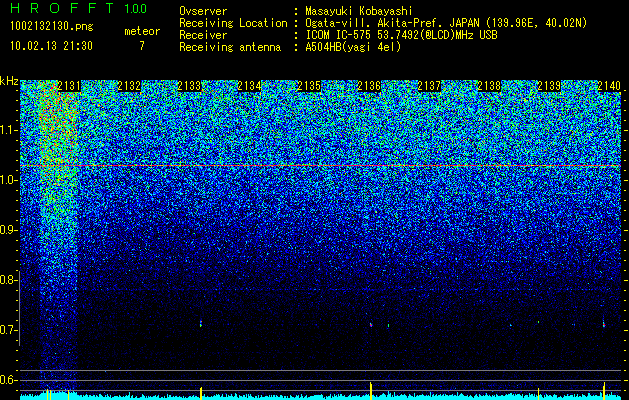
Task: Click the yellow spike below 2136
Action: tap(371, 391)
